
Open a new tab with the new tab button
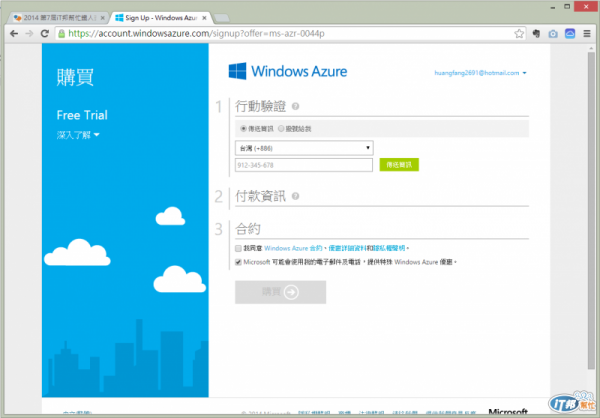point(222,18)
